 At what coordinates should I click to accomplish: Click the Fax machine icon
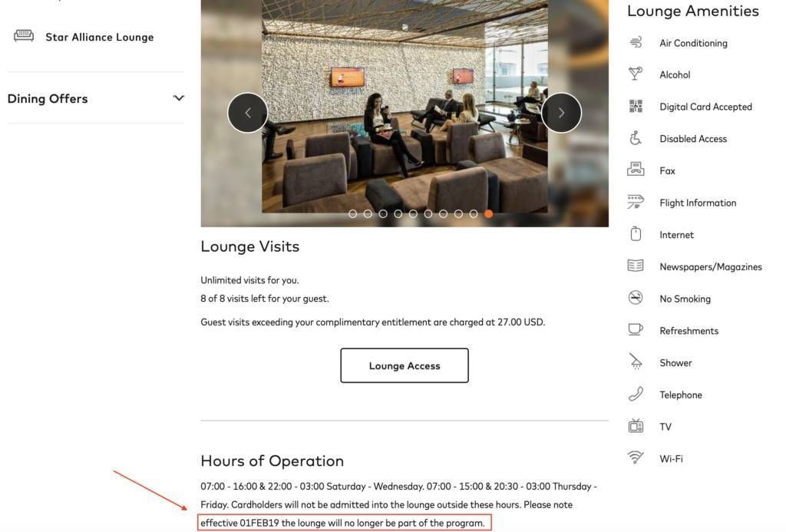point(636,169)
